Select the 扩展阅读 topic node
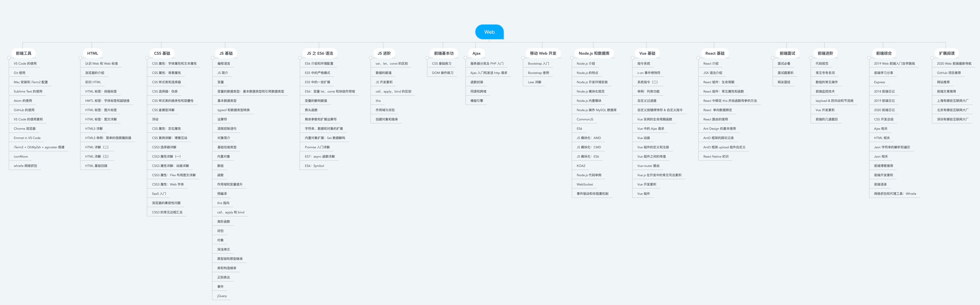 coord(947,53)
